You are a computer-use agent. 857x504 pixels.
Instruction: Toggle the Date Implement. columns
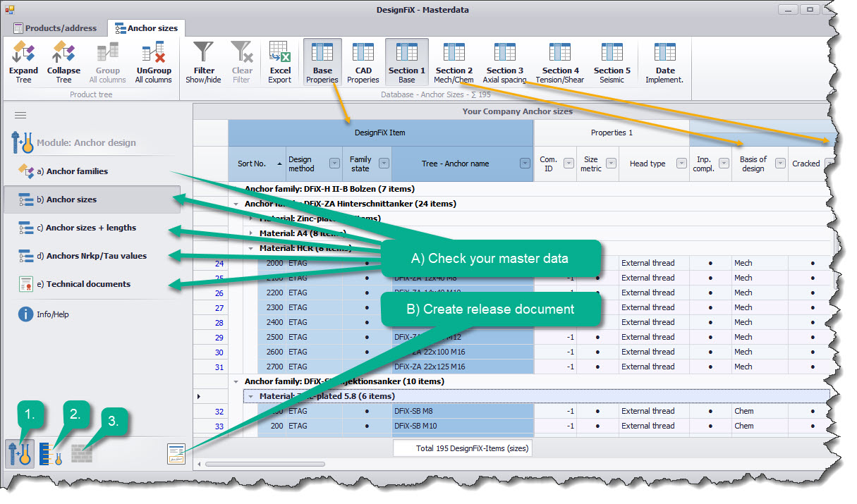click(664, 62)
